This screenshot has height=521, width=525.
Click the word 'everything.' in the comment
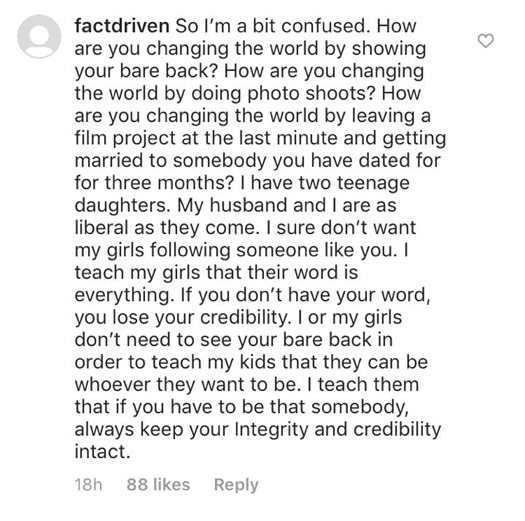[124, 296]
